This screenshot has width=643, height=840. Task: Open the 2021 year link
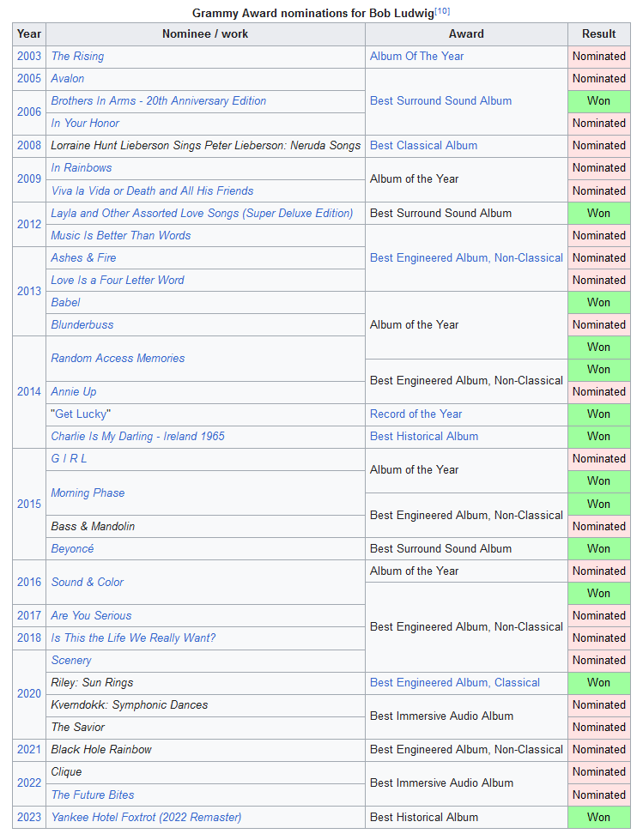click(x=29, y=750)
